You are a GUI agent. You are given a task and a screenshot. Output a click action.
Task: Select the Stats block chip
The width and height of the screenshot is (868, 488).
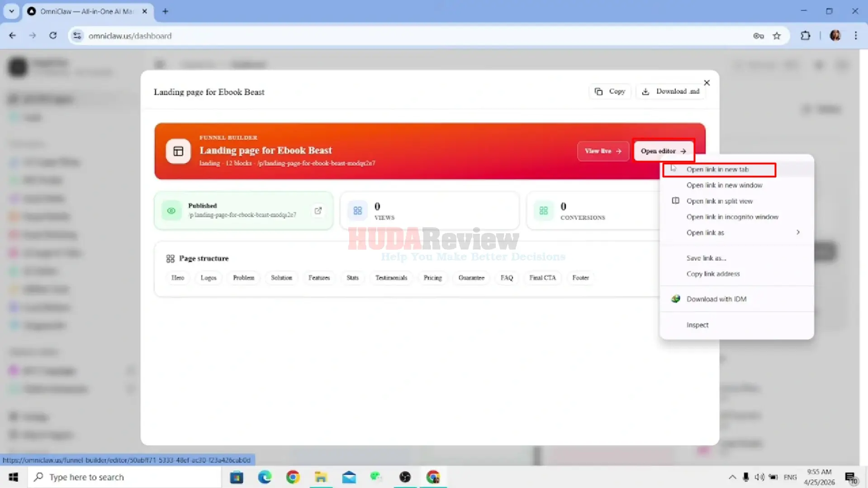352,278
